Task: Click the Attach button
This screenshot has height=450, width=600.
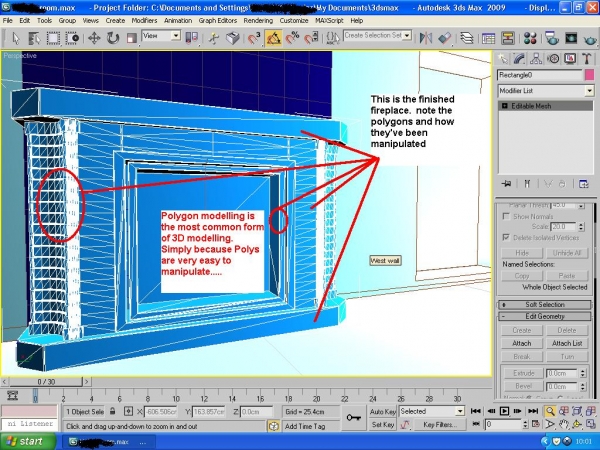Action: [x=522, y=343]
